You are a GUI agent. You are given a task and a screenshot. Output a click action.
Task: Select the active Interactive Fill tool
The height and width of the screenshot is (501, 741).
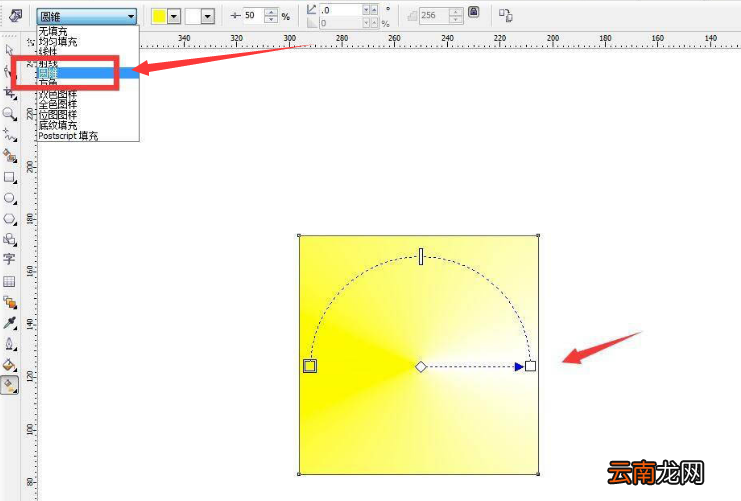coord(9,385)
